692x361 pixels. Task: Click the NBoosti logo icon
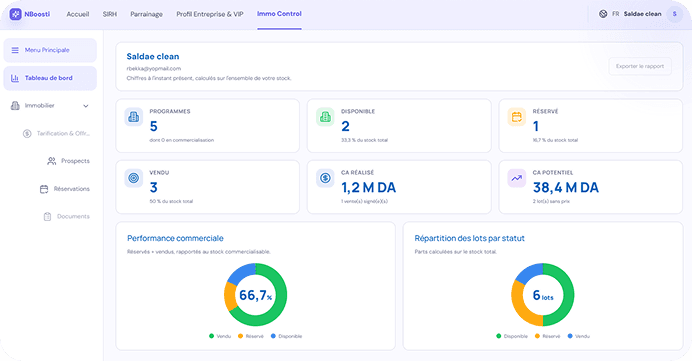15,14
